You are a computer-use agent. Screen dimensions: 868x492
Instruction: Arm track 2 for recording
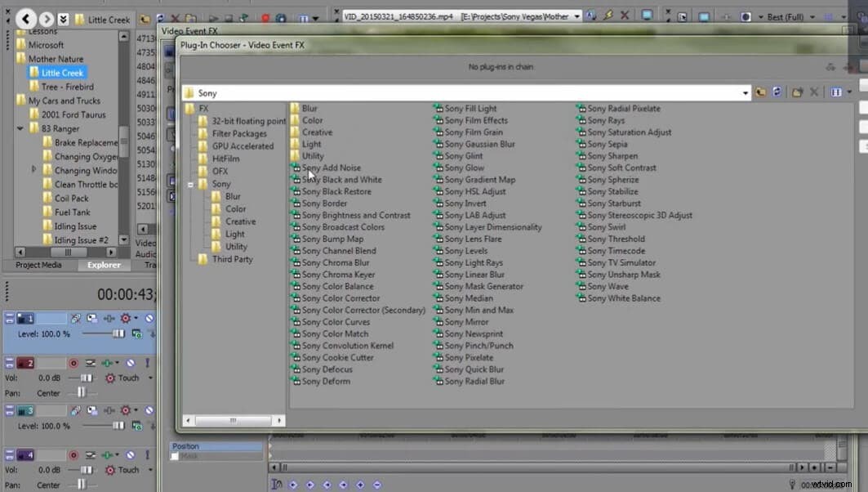click(73, 362)
